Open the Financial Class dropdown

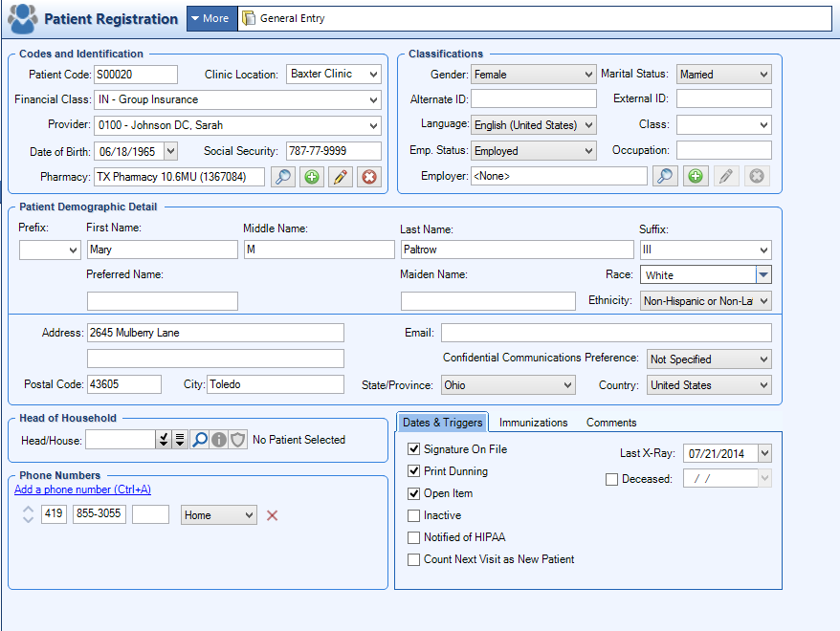click(372, 99)
